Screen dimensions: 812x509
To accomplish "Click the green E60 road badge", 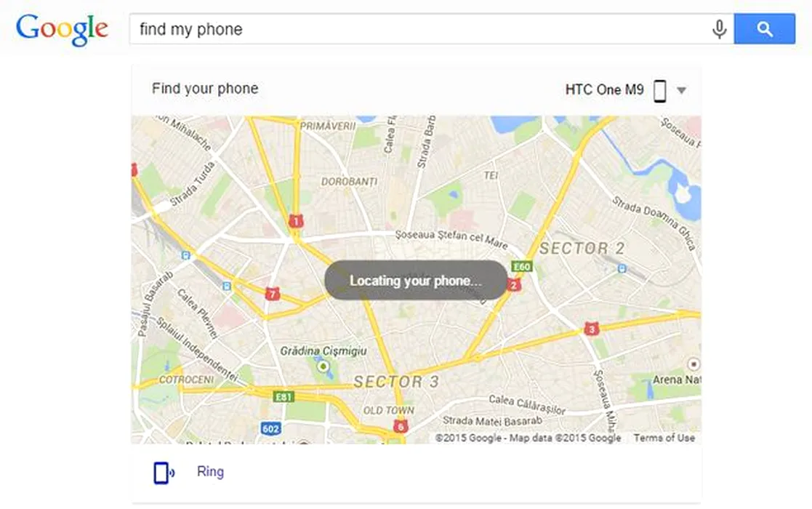I will [521, 266].
